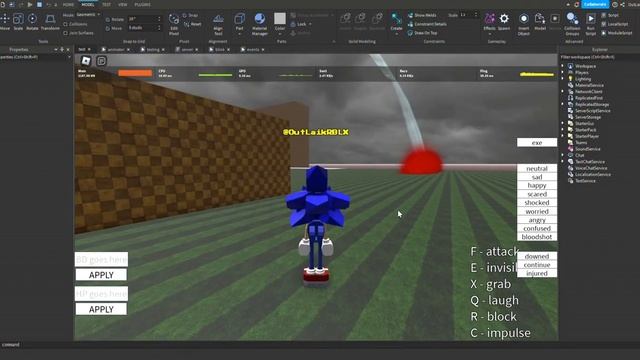
Task: Open the VIEW ribbon tab
Action: click(x=122, y=4)
